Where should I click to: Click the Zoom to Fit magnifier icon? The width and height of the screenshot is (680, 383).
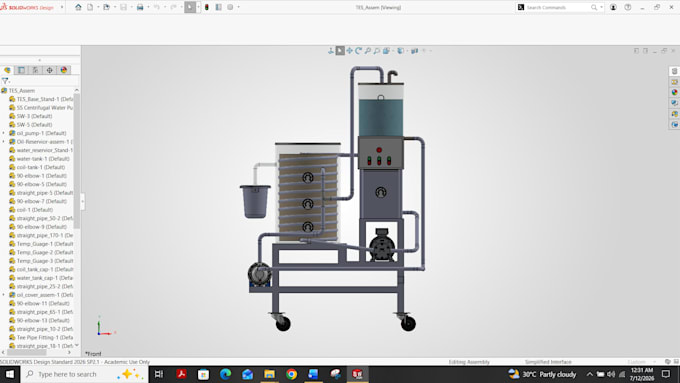(368, 51)
